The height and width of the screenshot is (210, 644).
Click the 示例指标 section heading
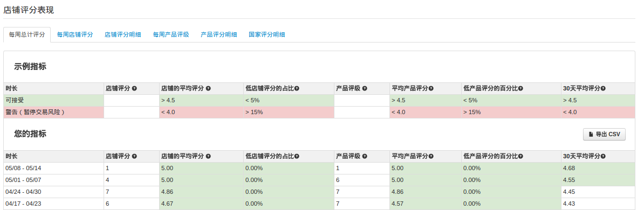(x=30, y=66)
